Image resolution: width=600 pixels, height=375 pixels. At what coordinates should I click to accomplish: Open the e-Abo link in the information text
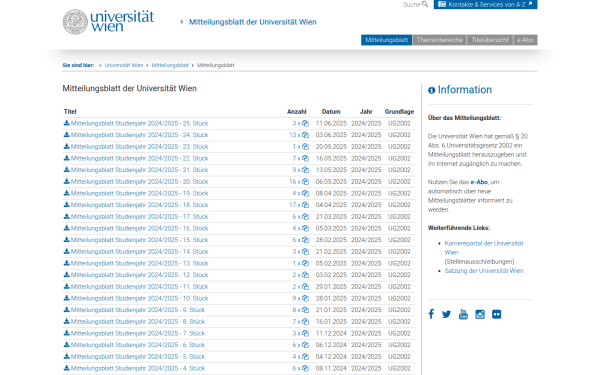(479, 182)
